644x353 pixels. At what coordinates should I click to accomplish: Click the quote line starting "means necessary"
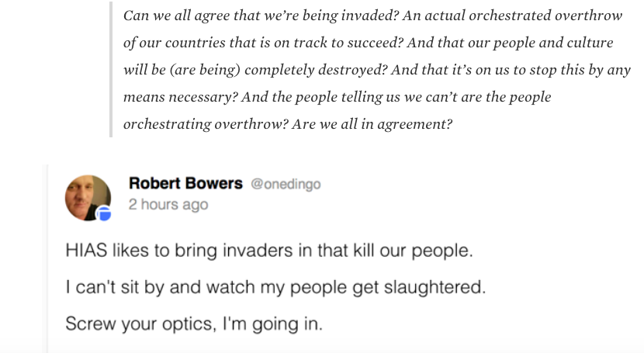338,97
